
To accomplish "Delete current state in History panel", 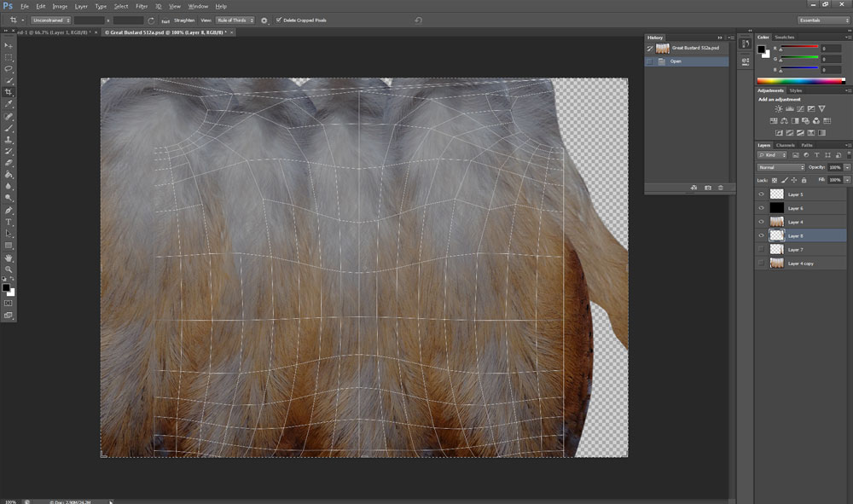I will pyautogui.click(x=721, y=187).
